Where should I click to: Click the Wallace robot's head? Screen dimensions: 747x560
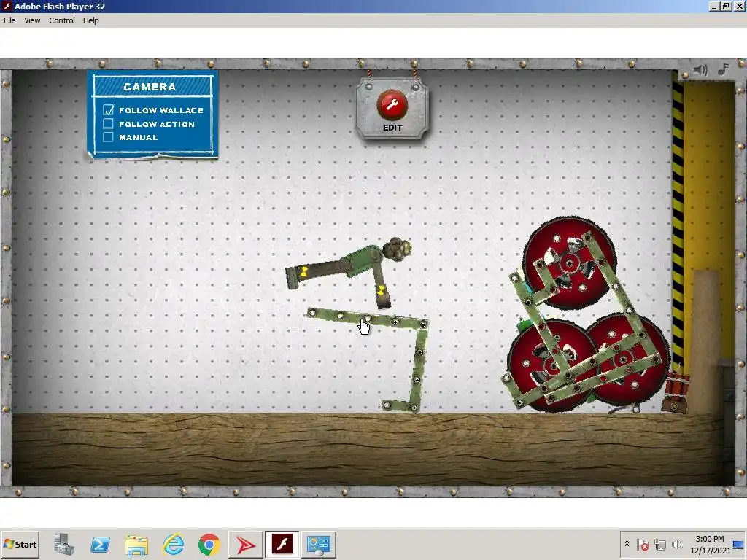click(398, 249)
